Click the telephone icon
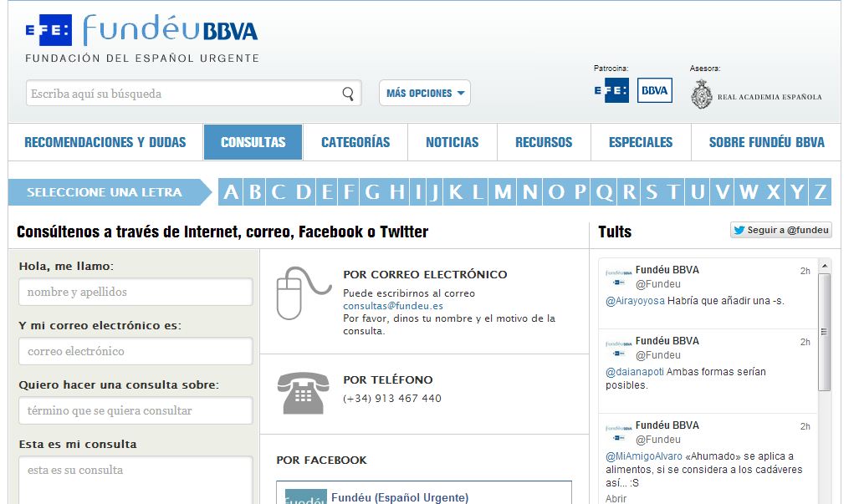 coord(303,393)
